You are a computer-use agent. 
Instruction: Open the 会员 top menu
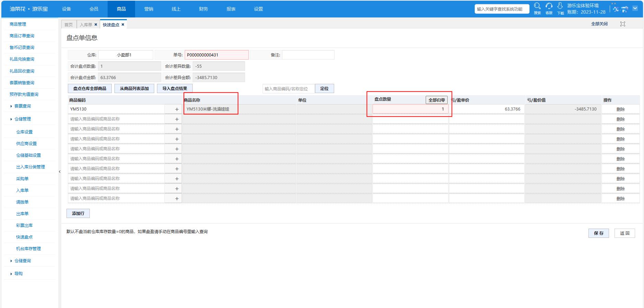point(94,9)
